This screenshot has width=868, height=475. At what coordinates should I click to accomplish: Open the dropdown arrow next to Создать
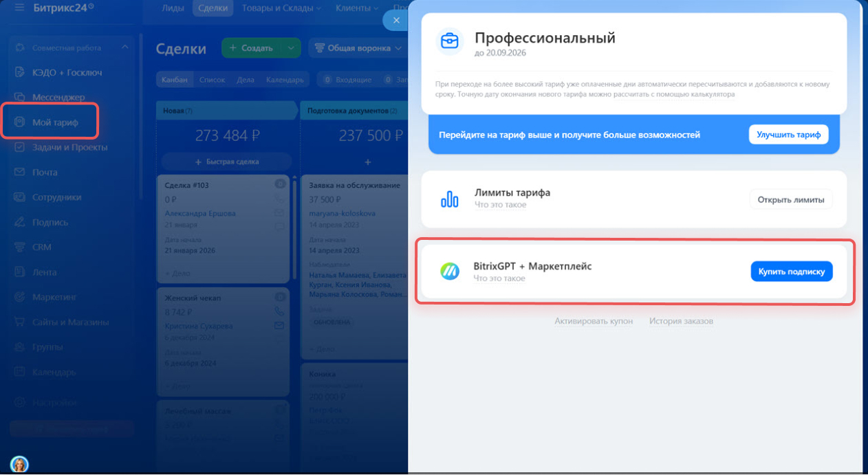tap(291, 48)
